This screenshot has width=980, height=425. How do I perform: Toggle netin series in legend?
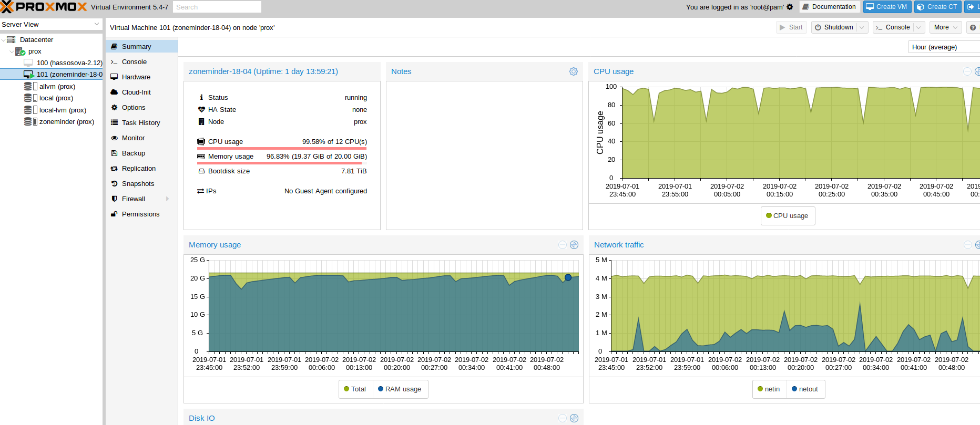[x=769, y=389]
